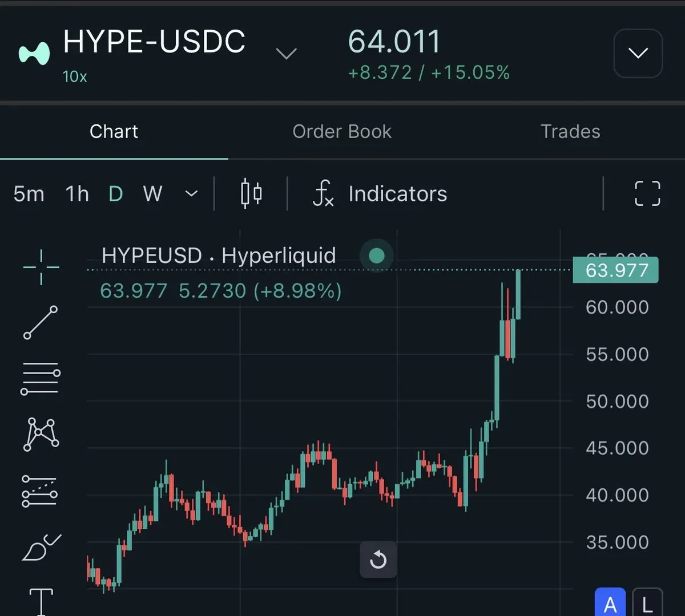Set timeframe to daily D
Image resolution: width=685 pixels, height=616 pixels.
click(116, 194)
